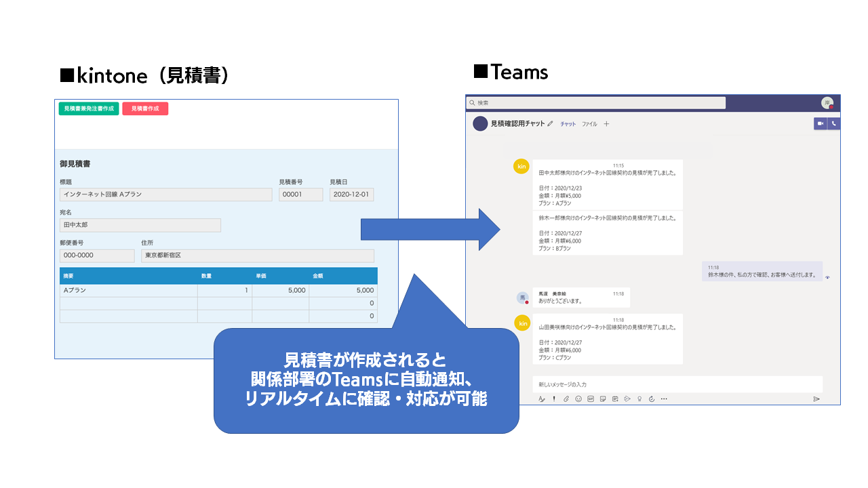
Task: Click the 新しいメッセージの入力 message box
Action: click(677, 384)
